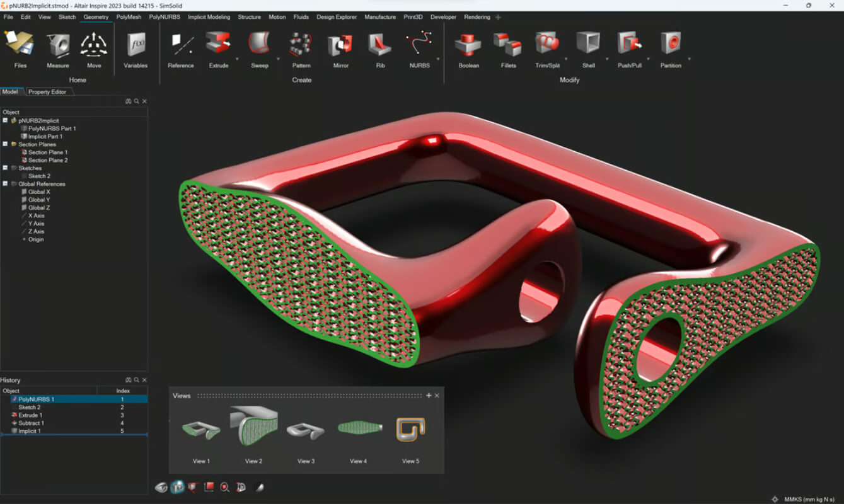Click the binoculars find icon in Model panel
Image resolution: width=844 pixels, height=504 pixels.
(x=128, y=101)
